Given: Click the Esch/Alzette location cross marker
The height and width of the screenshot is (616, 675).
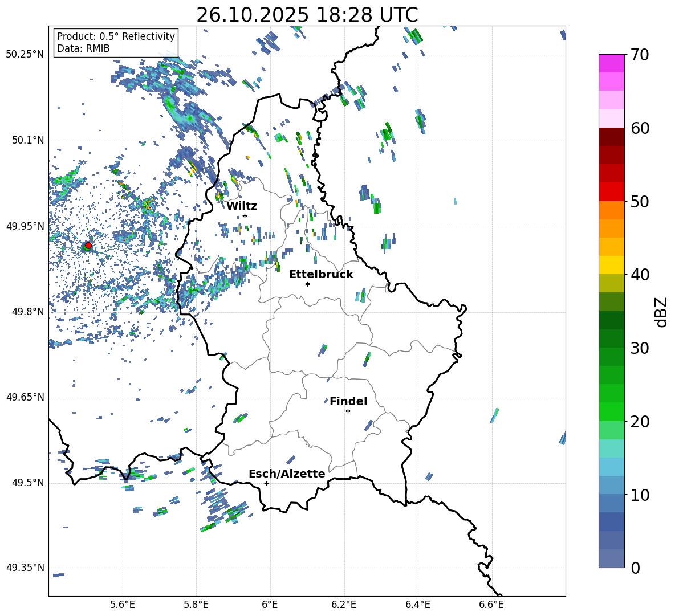Looking at the screenshot, I should point(266,483).
